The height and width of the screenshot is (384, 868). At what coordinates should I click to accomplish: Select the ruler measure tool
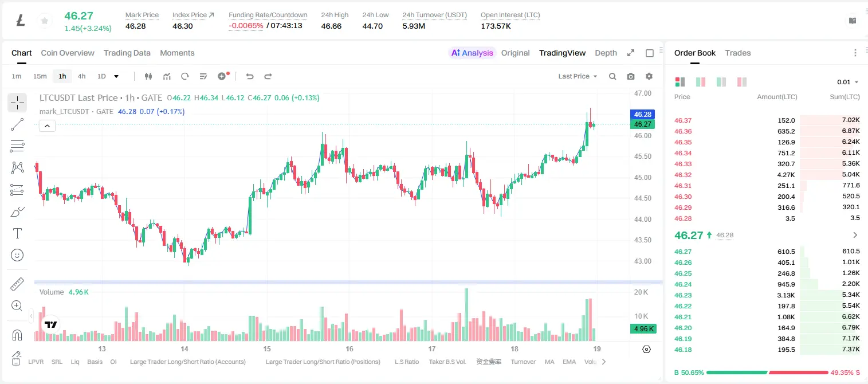pyautogui.click(x=17, y=284)
